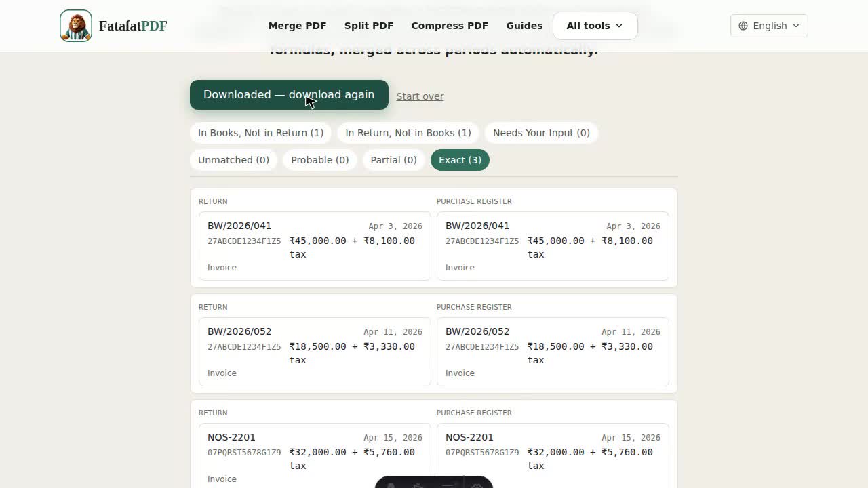Click BW/2026/041 in the Return card
The height and width of the screenshot is (488, 868).
239,226
